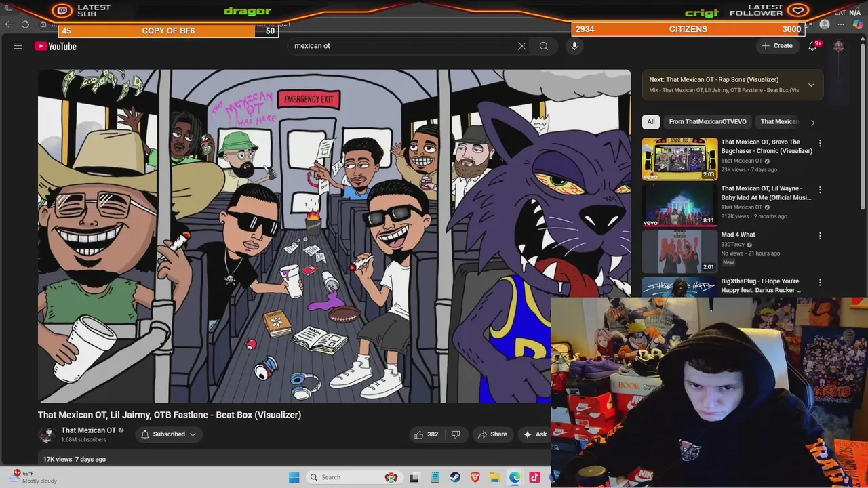Click the Windows taskbar Search box
This screenshot has width=868, height=488.
point(354,477)
